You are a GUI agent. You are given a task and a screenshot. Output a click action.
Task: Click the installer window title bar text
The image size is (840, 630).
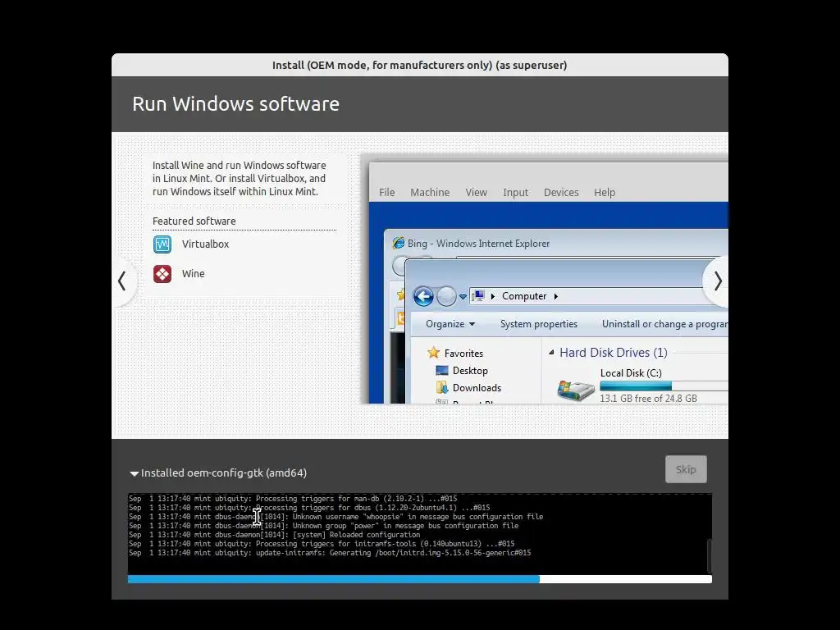pyautogui.click(x=419, y=66)
